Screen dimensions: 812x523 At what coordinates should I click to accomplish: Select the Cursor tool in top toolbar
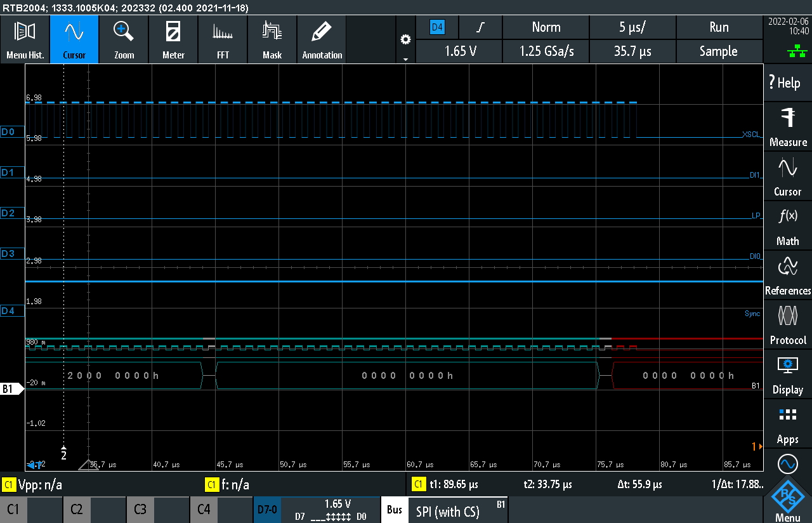coord(74,39)
